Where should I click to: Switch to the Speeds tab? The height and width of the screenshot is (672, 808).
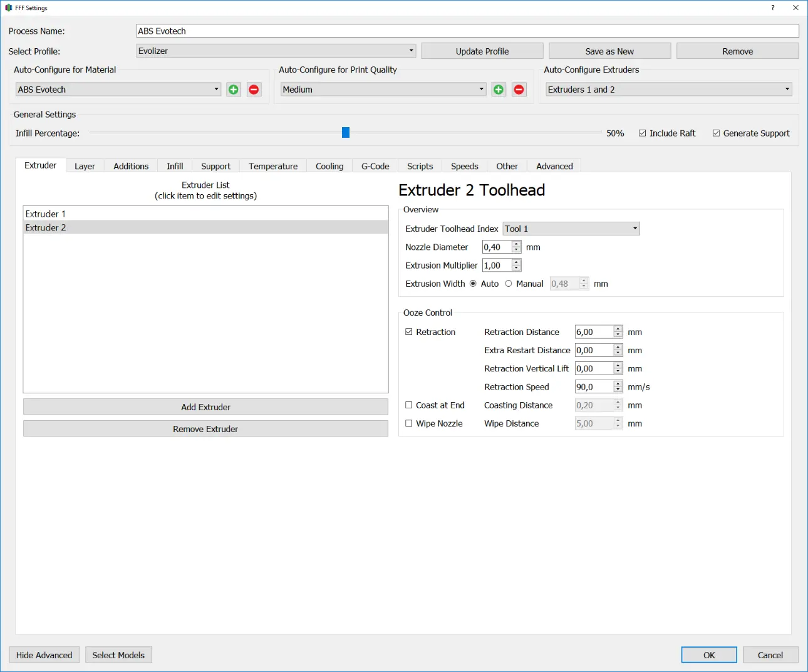(x=465, y=166)
